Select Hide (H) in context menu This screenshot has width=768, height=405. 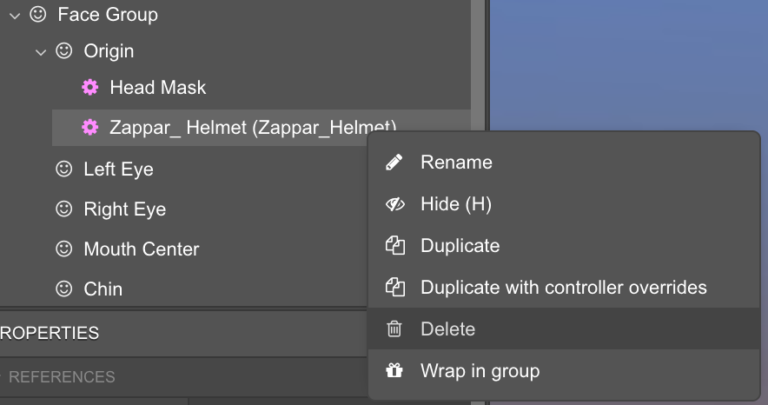pyautogui.click(x=456, y=204)
